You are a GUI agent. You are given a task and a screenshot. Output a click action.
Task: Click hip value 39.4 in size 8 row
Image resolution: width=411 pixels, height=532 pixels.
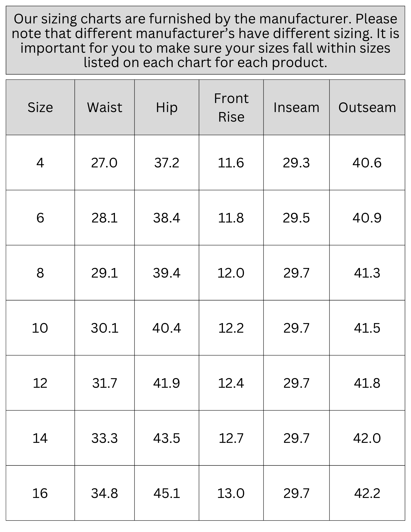(167, 273)
